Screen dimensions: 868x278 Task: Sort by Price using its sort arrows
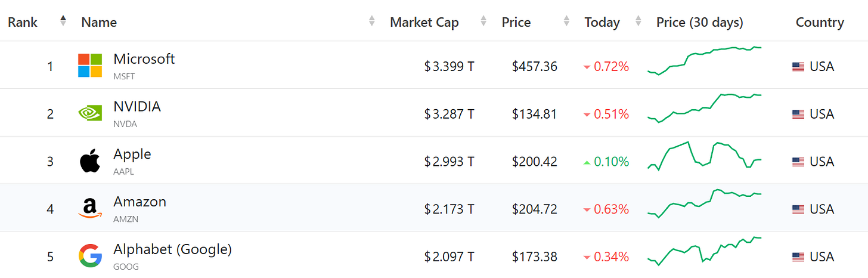point(566,21)
